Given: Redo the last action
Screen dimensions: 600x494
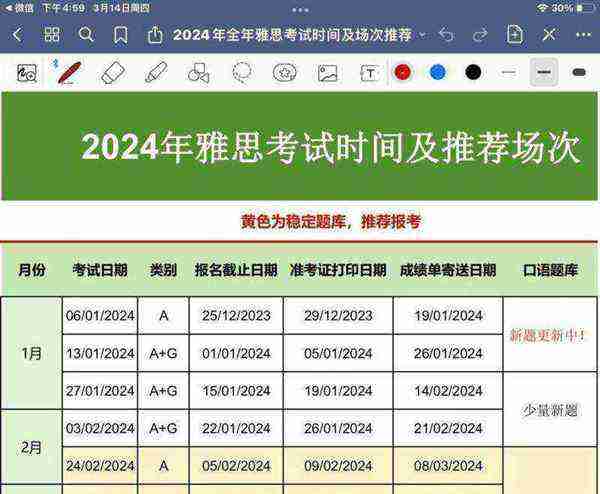Looking at the screenshot, I should pos(480,35).
